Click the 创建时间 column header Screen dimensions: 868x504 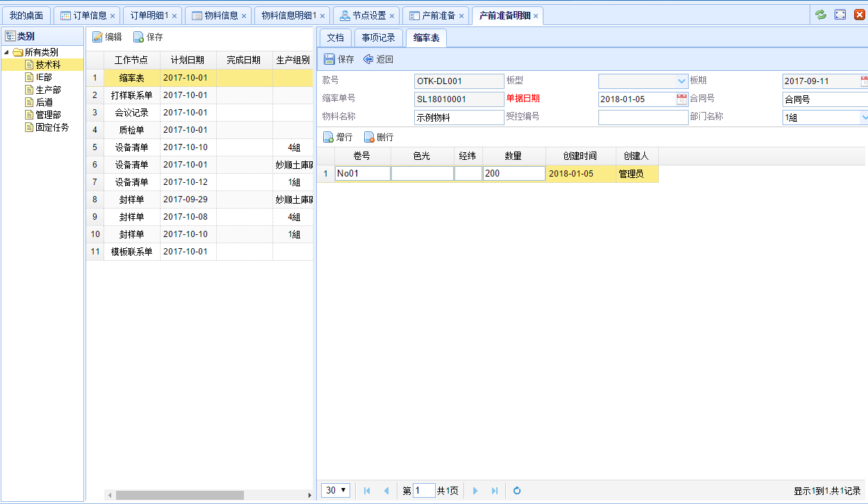(x=580, y=156)
